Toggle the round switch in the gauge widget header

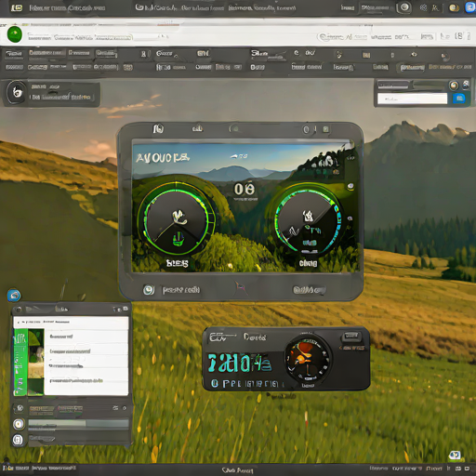click(306, 129)
